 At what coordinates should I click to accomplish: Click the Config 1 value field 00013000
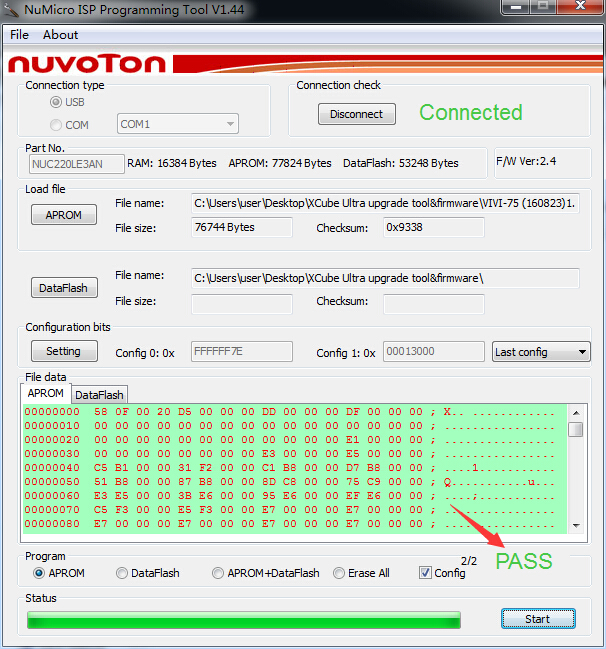click(434, 351)
